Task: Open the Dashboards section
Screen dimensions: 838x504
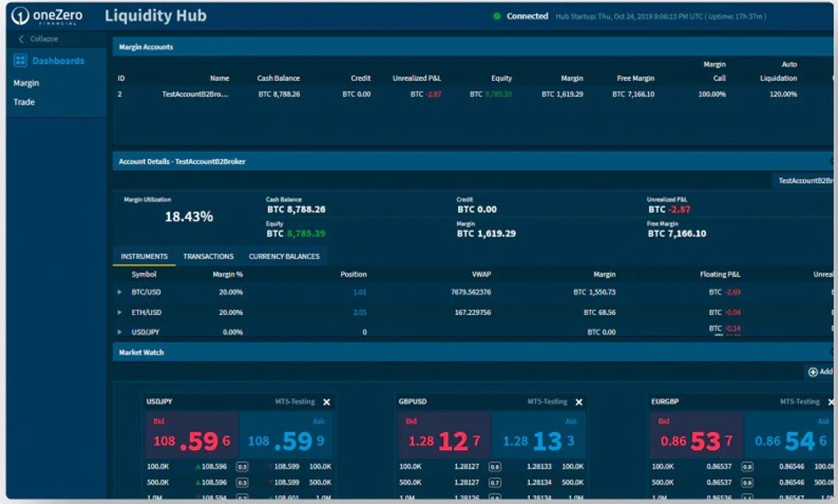Action: 58,61
